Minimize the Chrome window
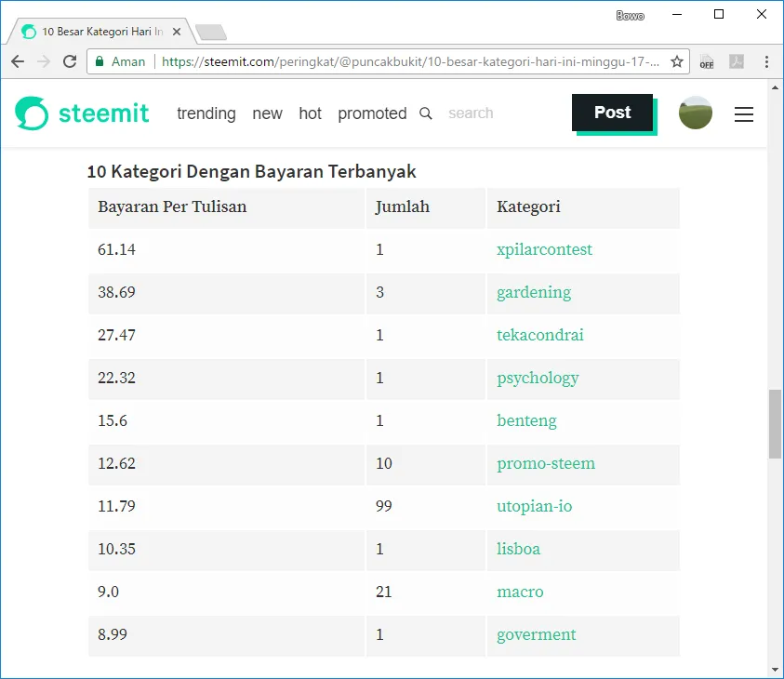 point(677,15)
